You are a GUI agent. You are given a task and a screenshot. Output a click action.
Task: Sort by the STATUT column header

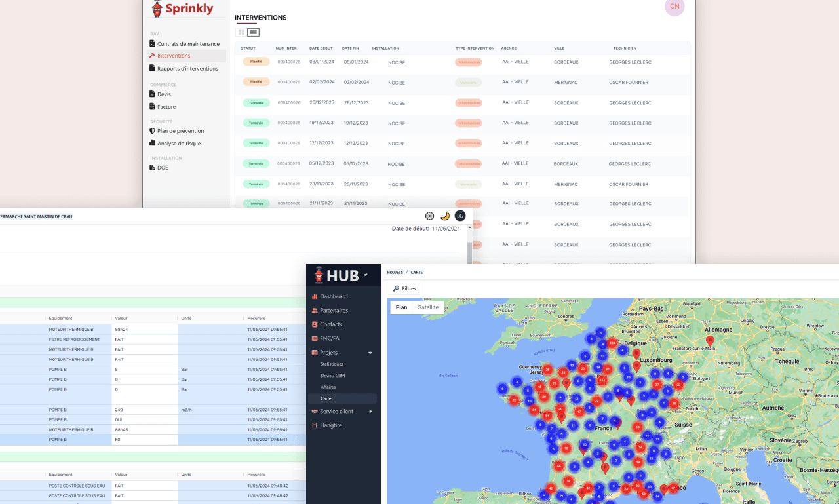248,48
